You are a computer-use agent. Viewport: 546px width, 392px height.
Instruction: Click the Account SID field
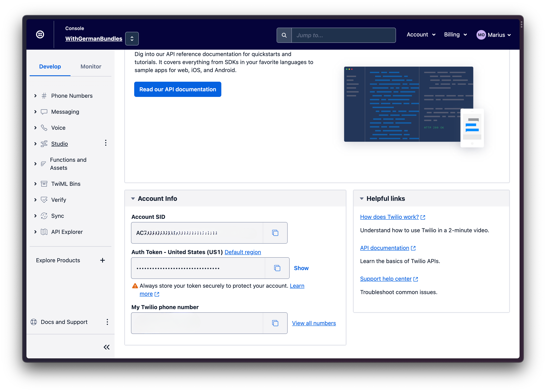(x=197, y=233)
